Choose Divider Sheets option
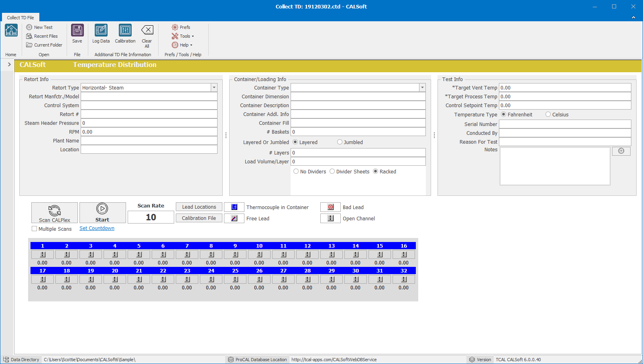This screenshot has width=643, height=364. point(332,171)
